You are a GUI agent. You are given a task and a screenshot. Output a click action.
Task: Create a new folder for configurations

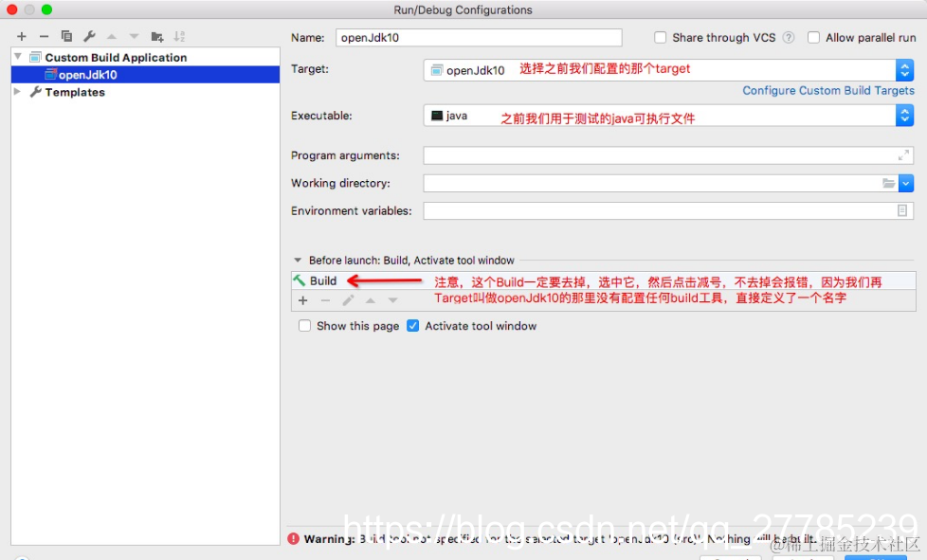[x=157, y=37]
